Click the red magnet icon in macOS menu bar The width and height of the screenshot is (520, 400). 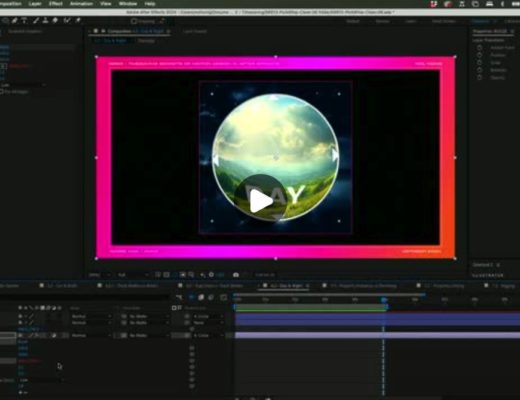click(x=434, y=4)
